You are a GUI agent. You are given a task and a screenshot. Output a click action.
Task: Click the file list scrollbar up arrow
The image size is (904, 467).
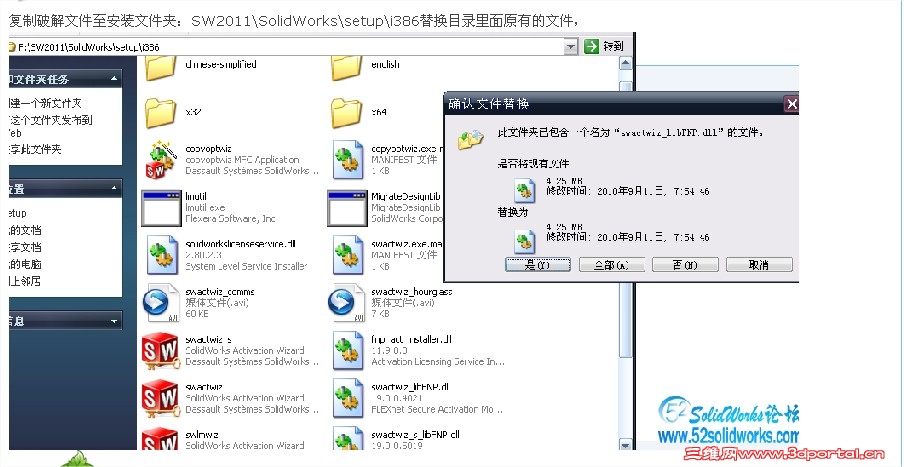point(625,63)
